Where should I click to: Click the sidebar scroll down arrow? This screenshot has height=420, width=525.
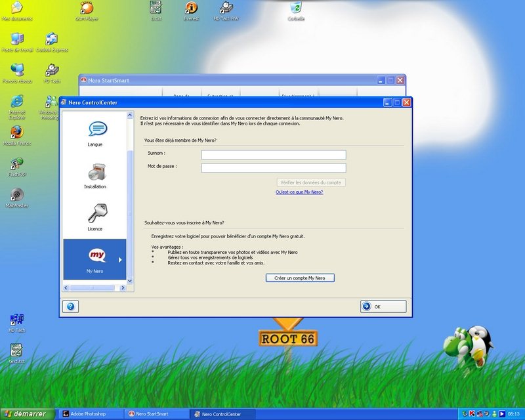coord(130,281)
